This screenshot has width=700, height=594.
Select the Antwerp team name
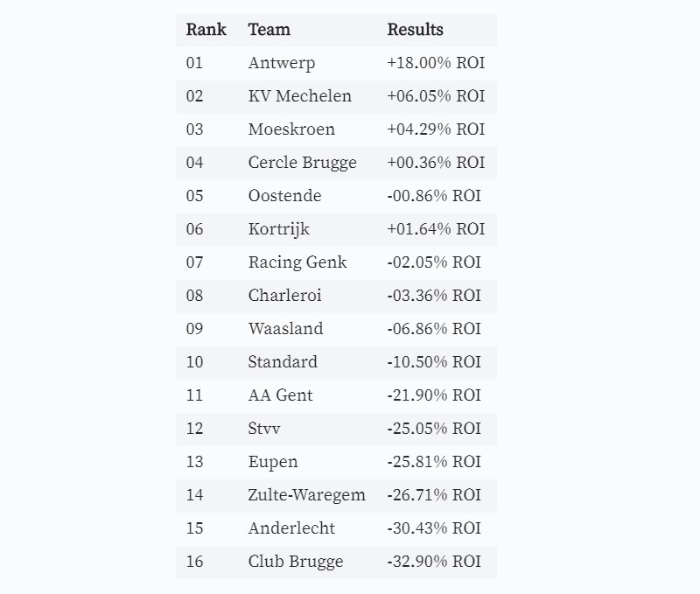282,63
